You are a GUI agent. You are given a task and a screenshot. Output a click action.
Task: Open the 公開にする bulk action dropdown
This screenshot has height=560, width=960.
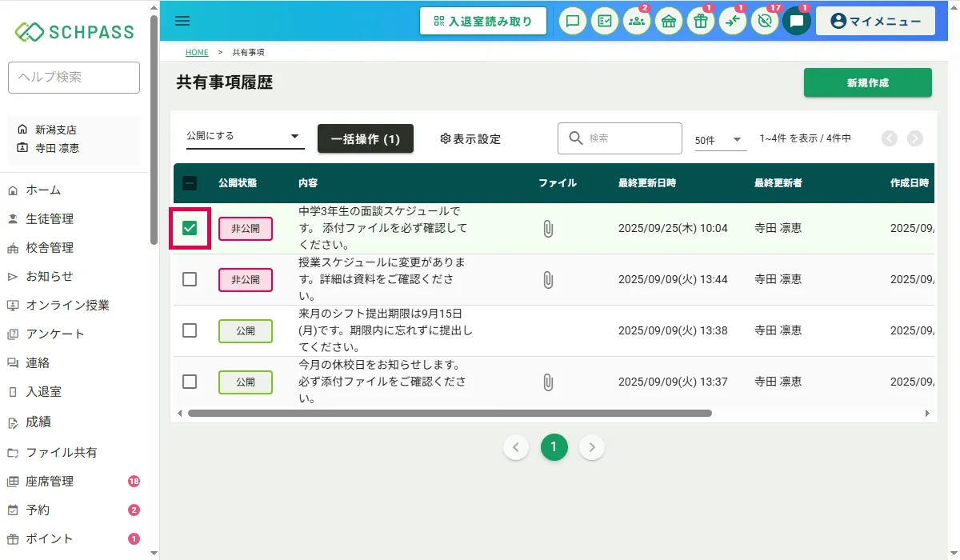pyautogui.click(x=244, y=137)
